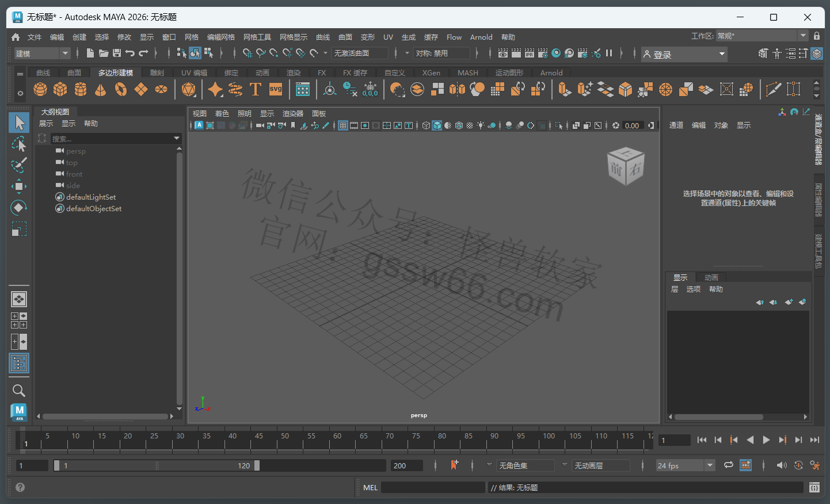Create a polygon cube from shelf
Image resolution: width=830 pixels, height=504 pixels.
click(x=60, y=89)
